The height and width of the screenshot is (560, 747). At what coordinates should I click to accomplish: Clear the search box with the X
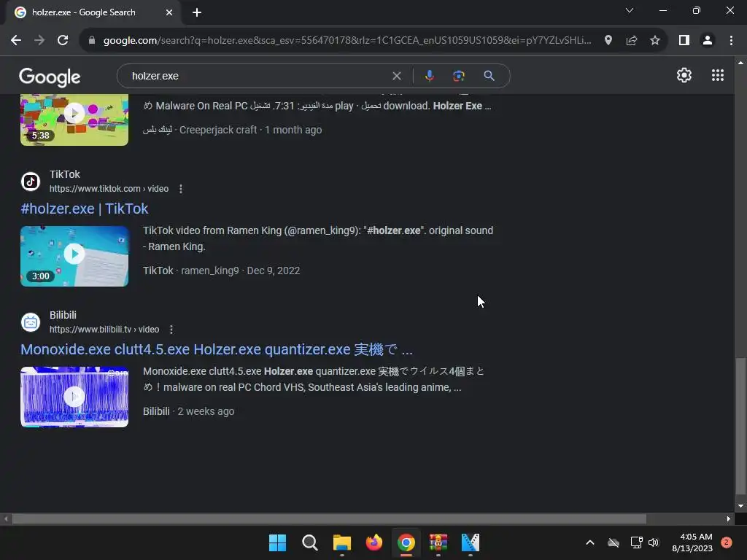[x=396, y=76]
